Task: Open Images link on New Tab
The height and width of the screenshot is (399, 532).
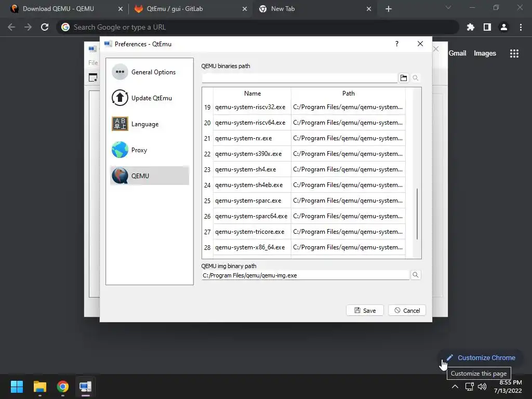Action: (485, 54)
